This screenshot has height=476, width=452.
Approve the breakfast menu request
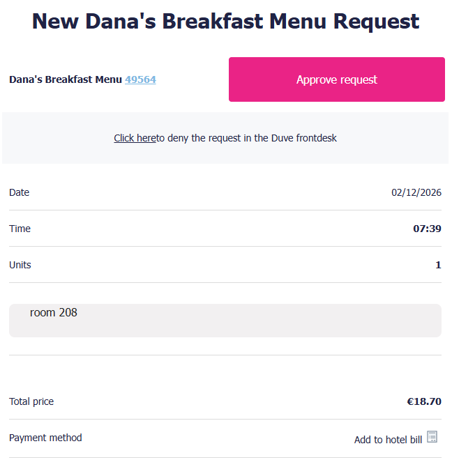pos(336,79)
